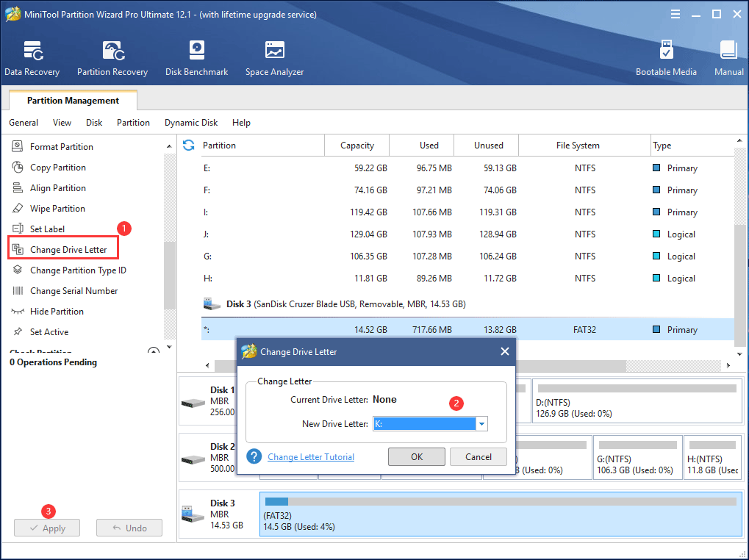Select the FAT32 partition row marked *:
Image resolution: width=749 pixels, height=560 pixels.
(467, 329)
